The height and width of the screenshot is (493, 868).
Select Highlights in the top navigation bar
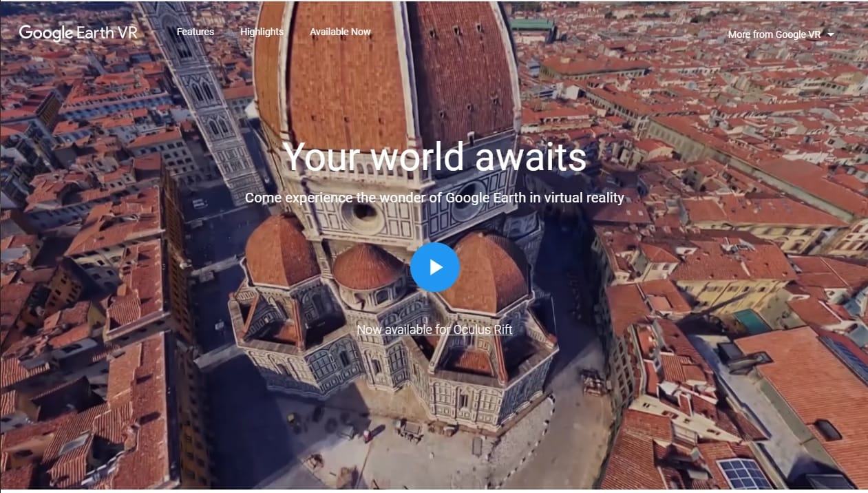click(x=262, y=32)
